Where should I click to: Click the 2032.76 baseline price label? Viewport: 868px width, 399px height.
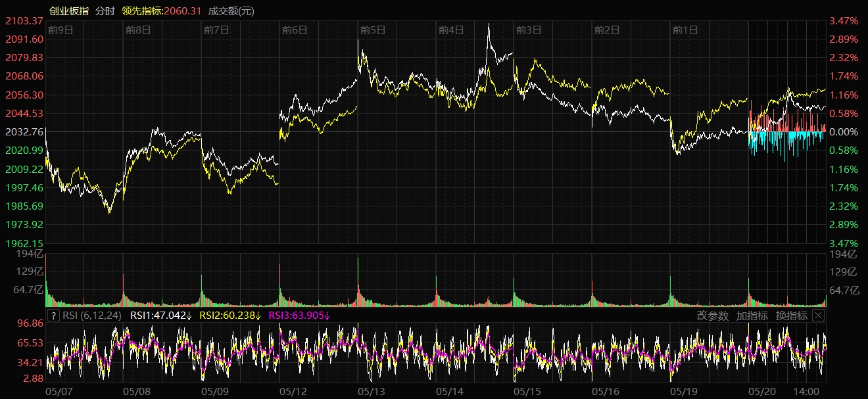tap(24, 132)
